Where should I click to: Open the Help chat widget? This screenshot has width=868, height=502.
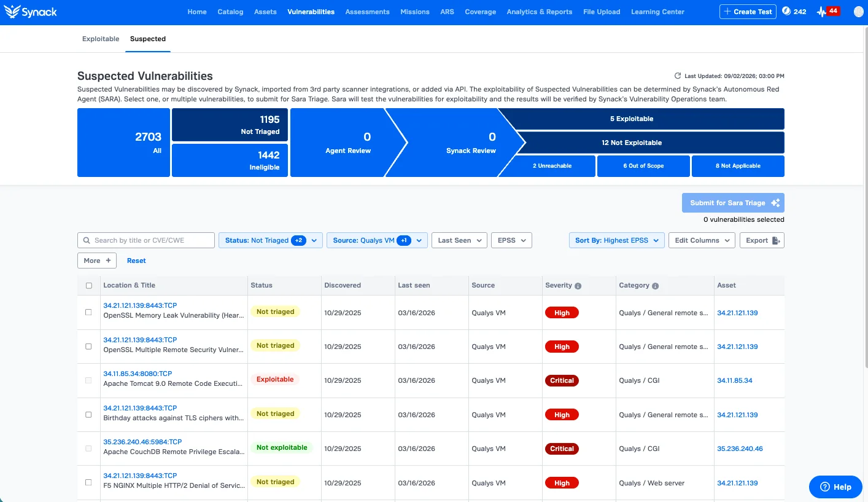tap(835, 487)
